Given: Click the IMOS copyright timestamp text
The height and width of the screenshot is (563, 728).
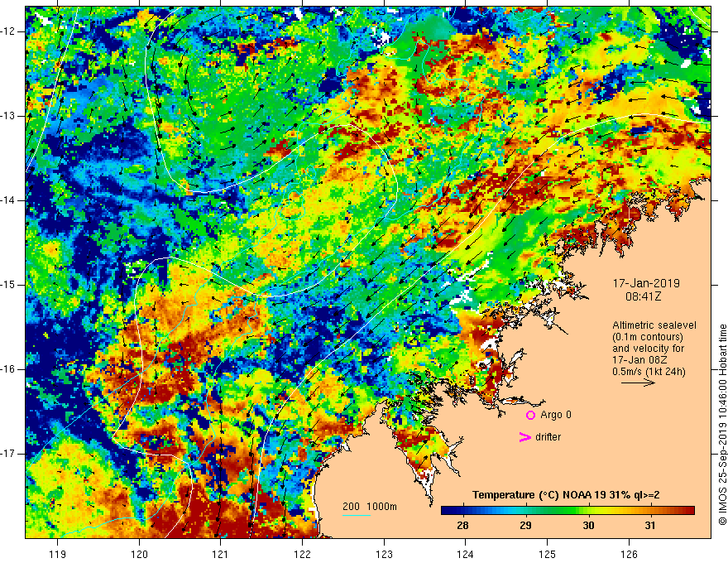Looking at the screenshot, I should pyautogui.click(x=722, y=425).
